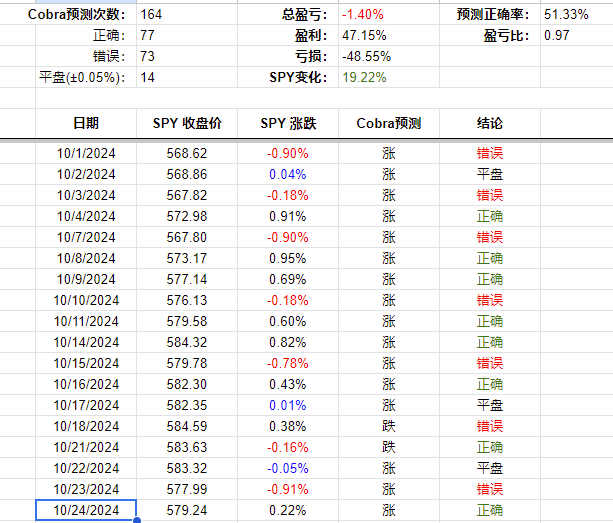The width and height of the screenshot is (613, 523).
Task: Click the date cell 10/8/2024
Action: 86,258
